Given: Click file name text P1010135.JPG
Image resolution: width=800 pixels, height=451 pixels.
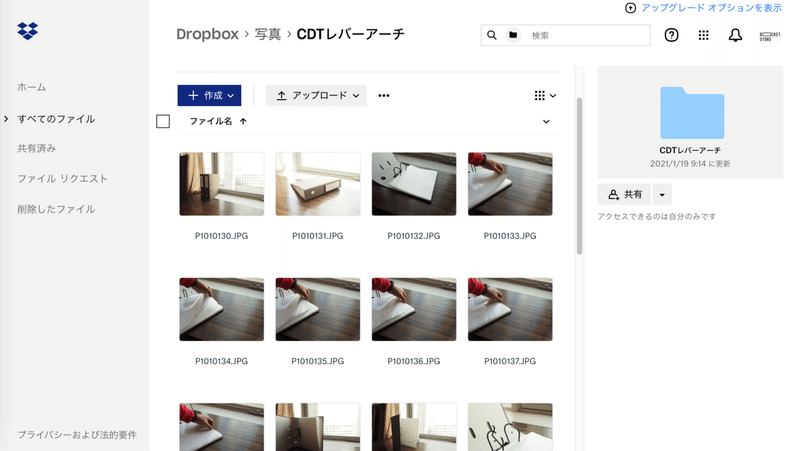Looking at the screenshot, I should click(318, 361).
